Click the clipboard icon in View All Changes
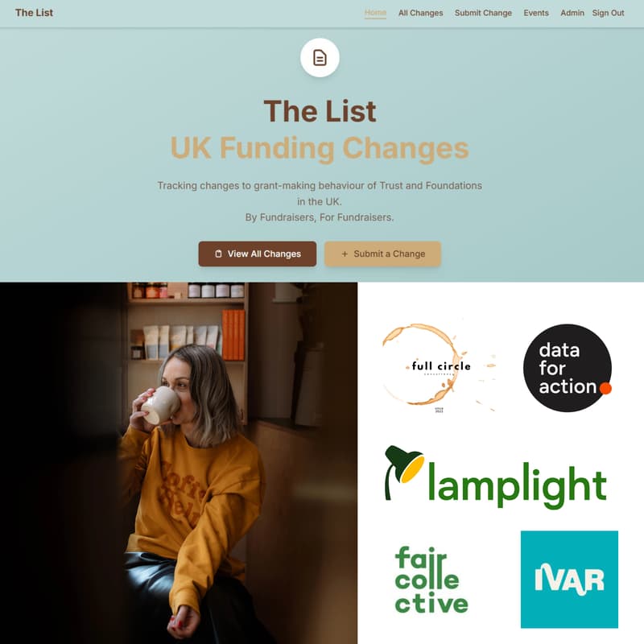 click(218, 254)
